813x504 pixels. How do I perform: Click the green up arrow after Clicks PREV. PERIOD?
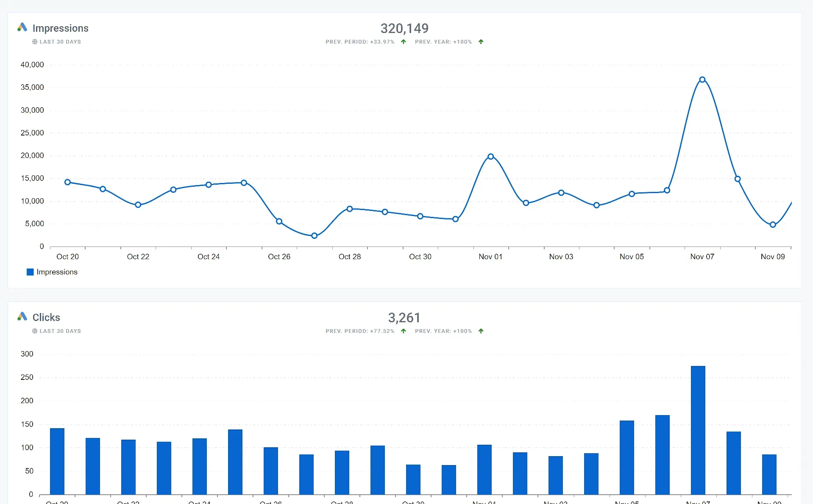(x=404, y=331)
